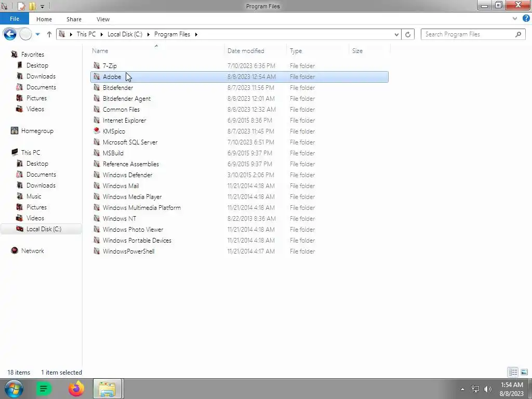Open the 7-Zip folder icon

(97, 65)
